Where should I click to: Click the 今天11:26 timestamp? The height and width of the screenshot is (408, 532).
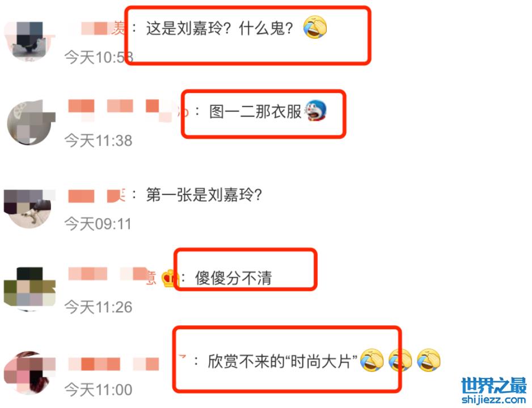(x=98, y=307)
